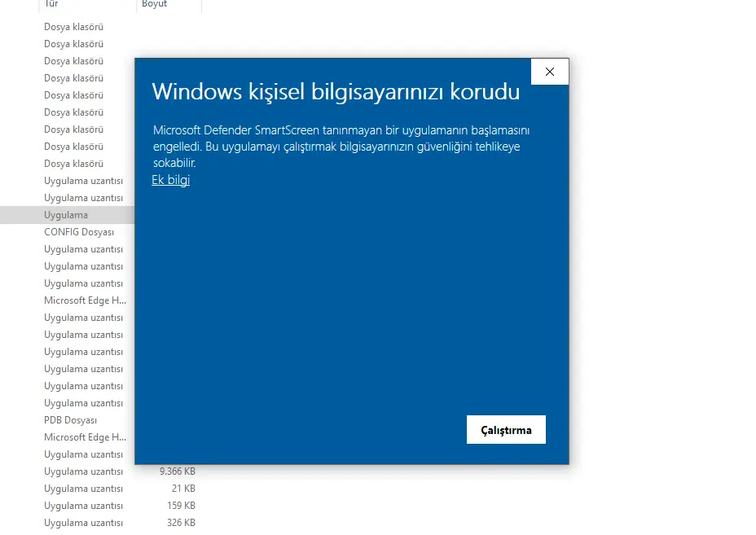Click the "Çalıştırma" button
Image resolution: width=756 pixels, height=535 pixels.
506,429
